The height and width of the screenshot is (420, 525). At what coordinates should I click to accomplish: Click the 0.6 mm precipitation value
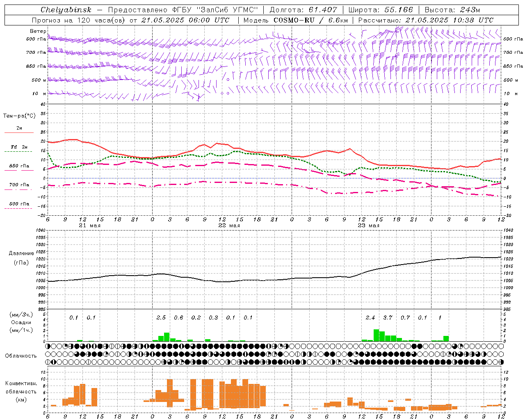coord(178,317)
